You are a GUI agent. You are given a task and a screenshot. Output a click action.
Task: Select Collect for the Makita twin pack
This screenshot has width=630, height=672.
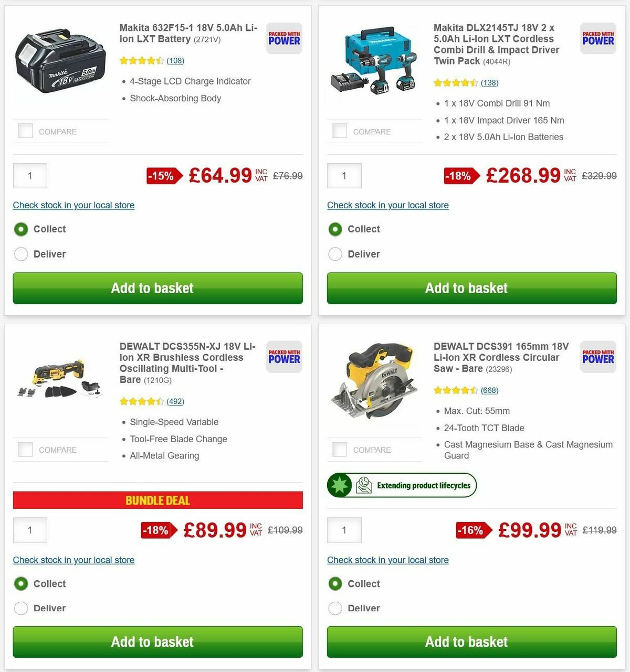pyautogui.click(x=335, y=229)
